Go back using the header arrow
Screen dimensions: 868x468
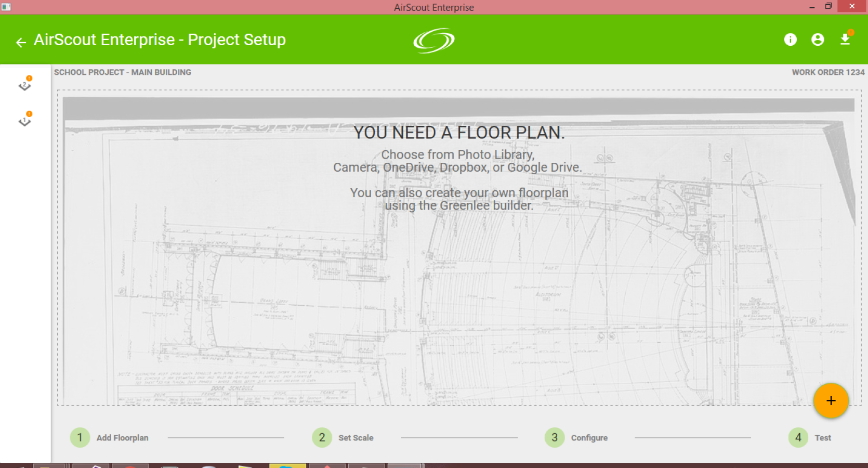[21, 42]
